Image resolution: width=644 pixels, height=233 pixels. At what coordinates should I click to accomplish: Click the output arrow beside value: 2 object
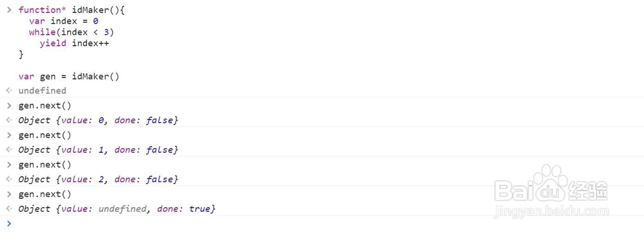tap(9, 180)
